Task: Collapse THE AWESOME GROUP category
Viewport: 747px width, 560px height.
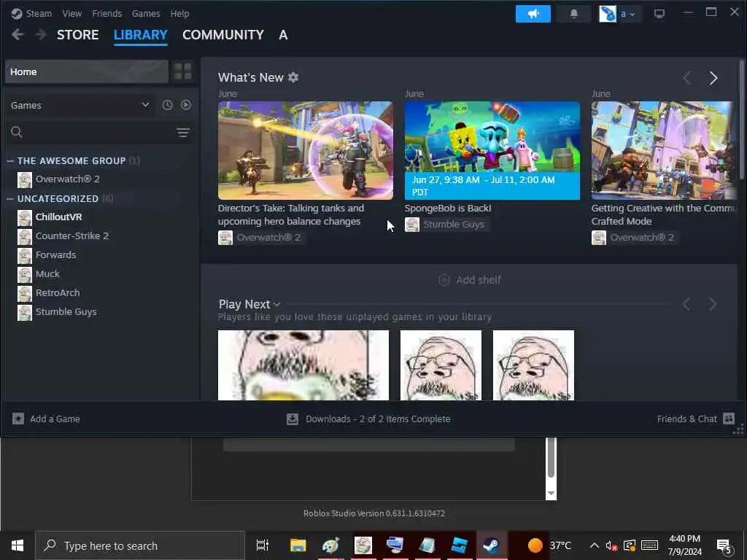Action: tap(10, 161)
